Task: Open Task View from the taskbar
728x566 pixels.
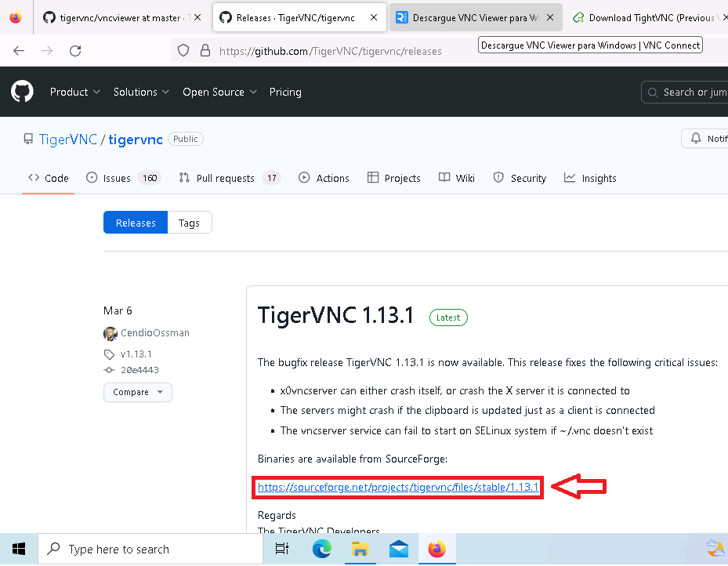Action: pyautogui.click(x=282, y=550)
